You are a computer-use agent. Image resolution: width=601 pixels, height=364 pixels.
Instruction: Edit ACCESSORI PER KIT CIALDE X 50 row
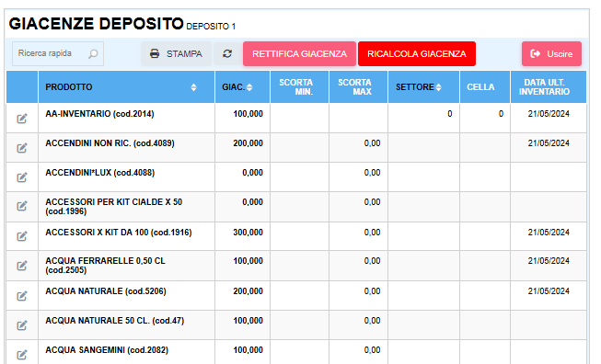tap(22, 206)
